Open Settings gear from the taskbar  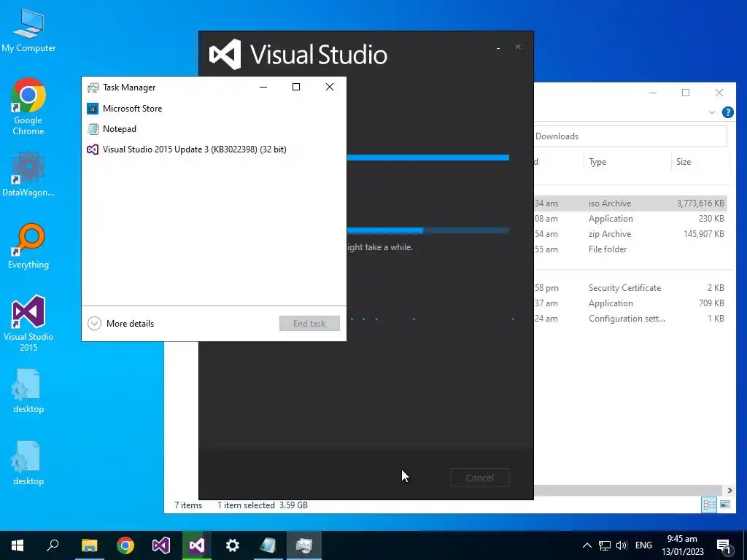click(233, 545)
